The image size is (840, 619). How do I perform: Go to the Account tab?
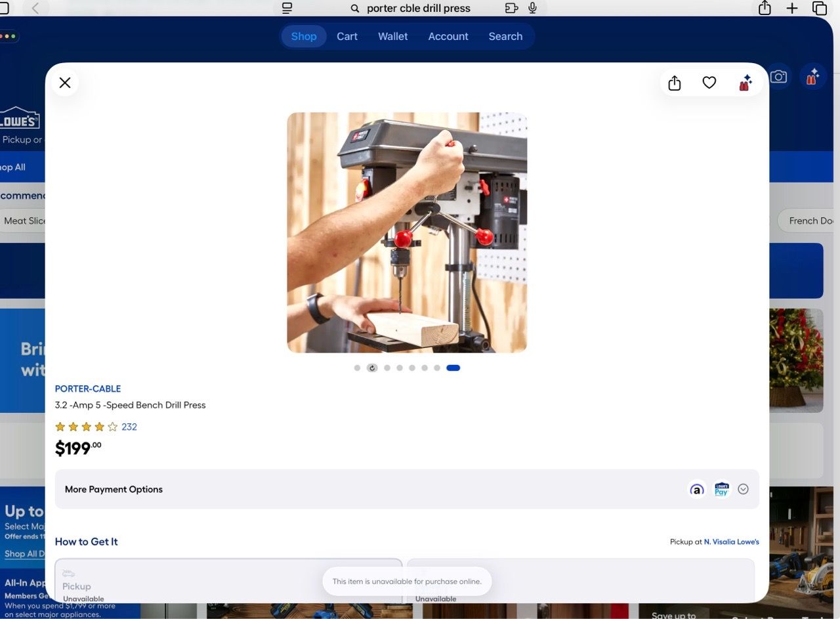pos(448,36)
